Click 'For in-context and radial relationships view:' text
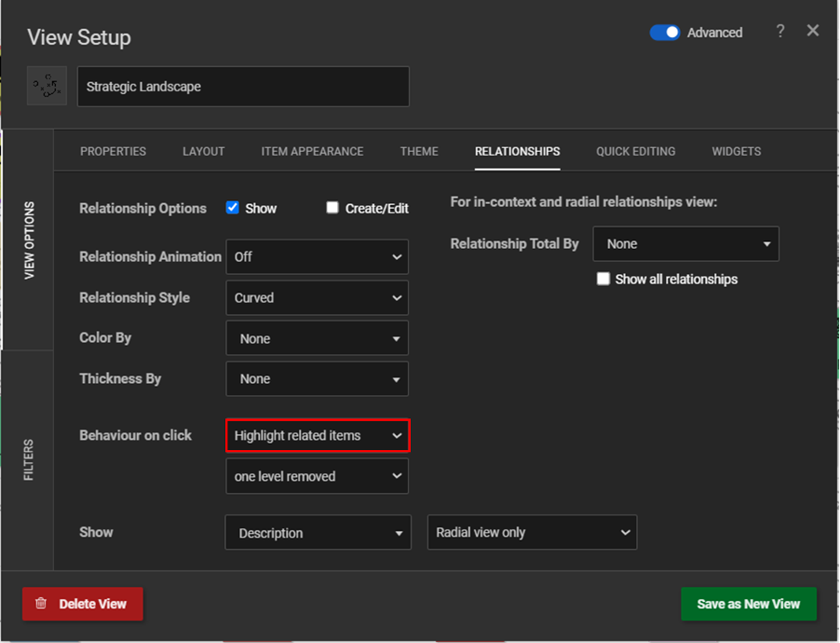The width and height of the screenshot is (840, 643). 583,201
